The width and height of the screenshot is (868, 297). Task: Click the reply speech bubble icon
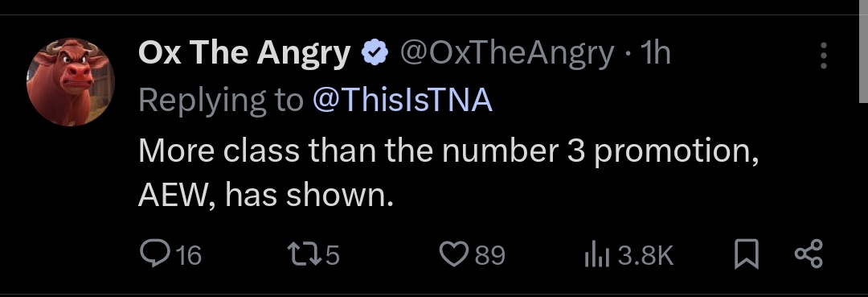(x=151, y=254)
